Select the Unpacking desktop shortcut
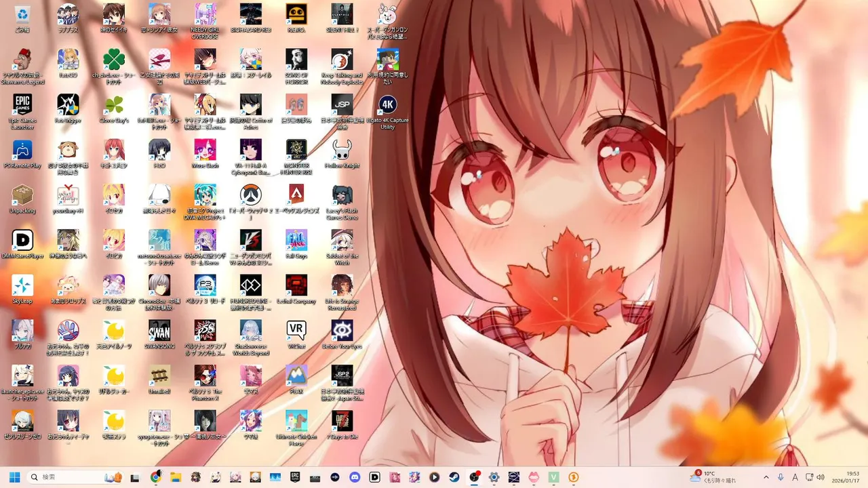The image size is (868, 488). click(22, 199)
